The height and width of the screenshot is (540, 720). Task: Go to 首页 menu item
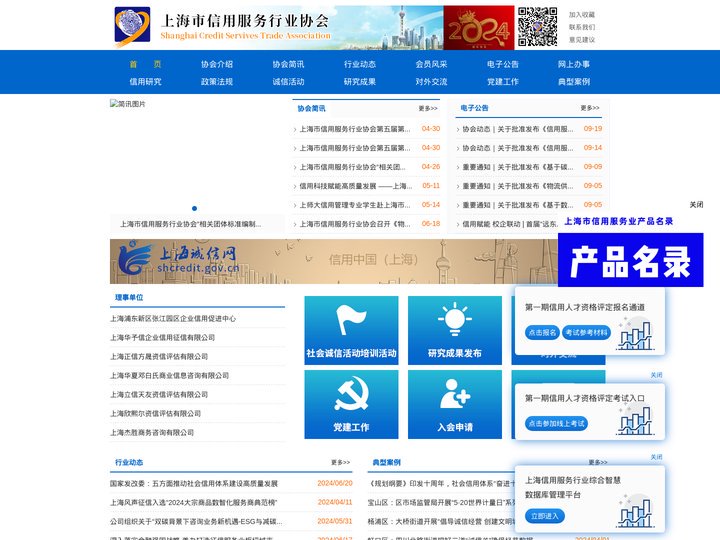pyautogui.click(x=145, y=64)
